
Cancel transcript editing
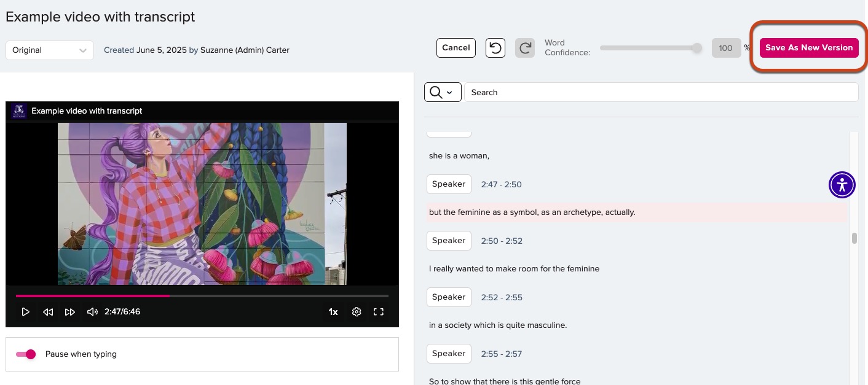tap(456, 48)
